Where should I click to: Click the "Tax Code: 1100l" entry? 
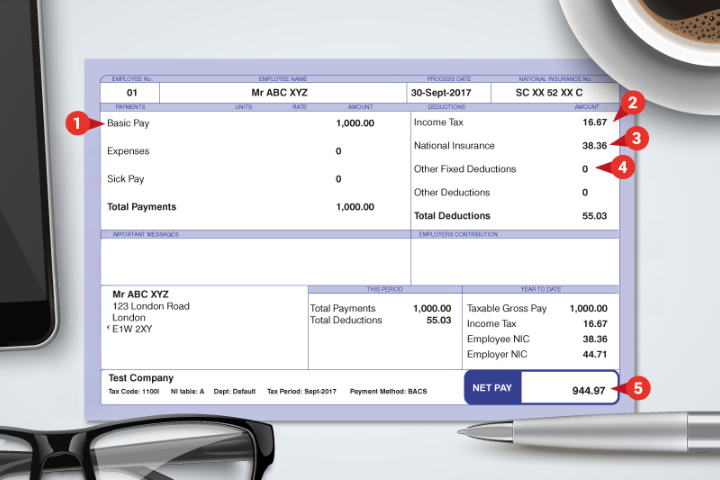pos(134,391)
